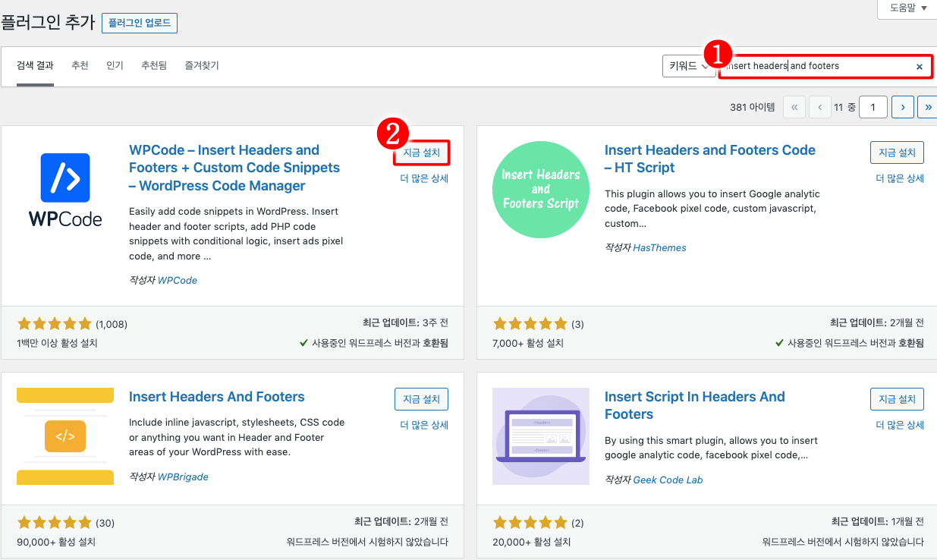Click 최근 업데이트: 1개월 전 text
The height and width of the screenshot is (560, 937).
(x=878, y=521)
